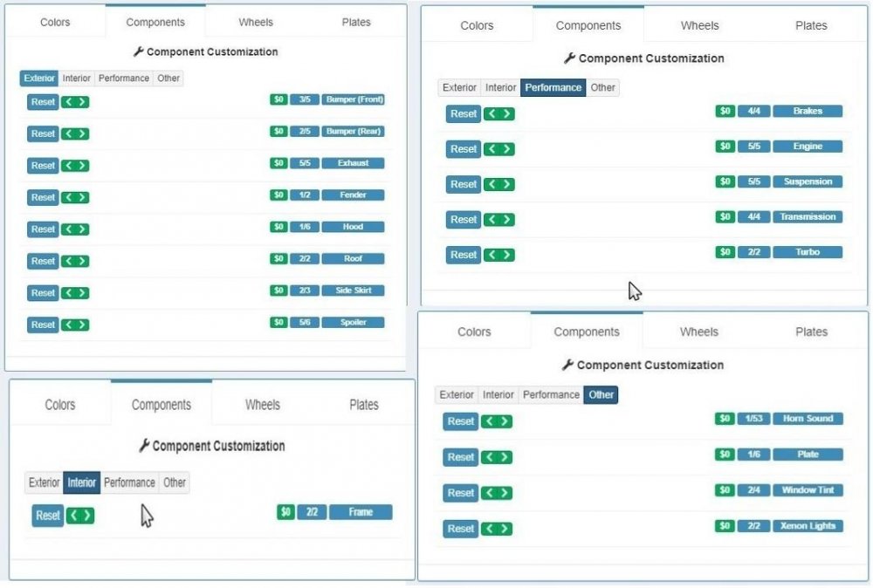Open Wheels tab in Exterior panel
The height and width of the screenshot is (588, 873).
point(256,23)
